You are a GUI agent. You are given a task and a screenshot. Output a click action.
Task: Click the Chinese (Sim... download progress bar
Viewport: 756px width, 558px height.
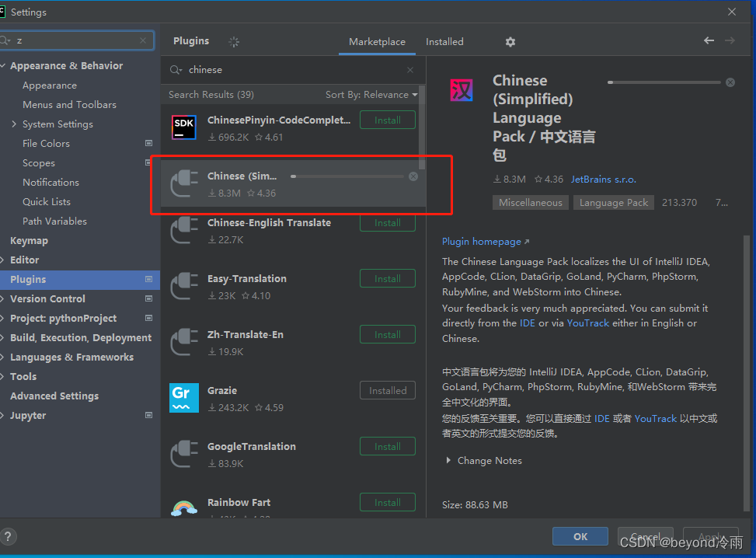point(347,176)
